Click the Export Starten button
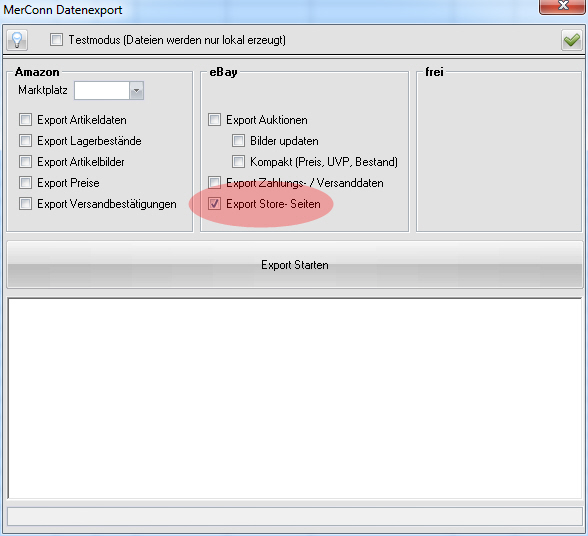The height and width of the screenshot is (536, 588). (x=295, y=265)
